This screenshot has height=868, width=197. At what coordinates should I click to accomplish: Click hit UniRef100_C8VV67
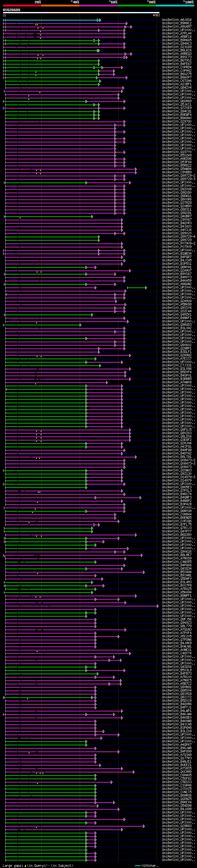coord(177,220)
